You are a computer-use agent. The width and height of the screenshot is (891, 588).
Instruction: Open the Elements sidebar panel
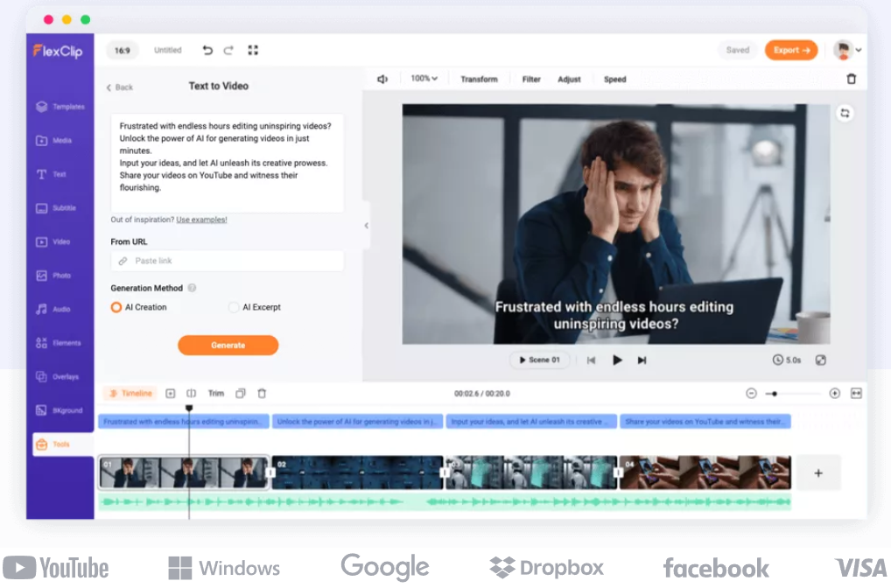(x=58, y=343)
